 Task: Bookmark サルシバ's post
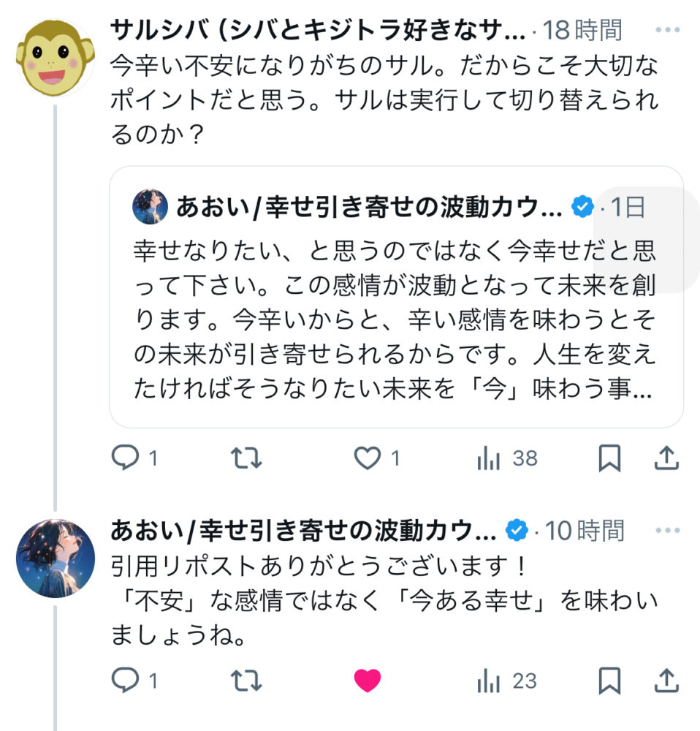pos(609,458)
